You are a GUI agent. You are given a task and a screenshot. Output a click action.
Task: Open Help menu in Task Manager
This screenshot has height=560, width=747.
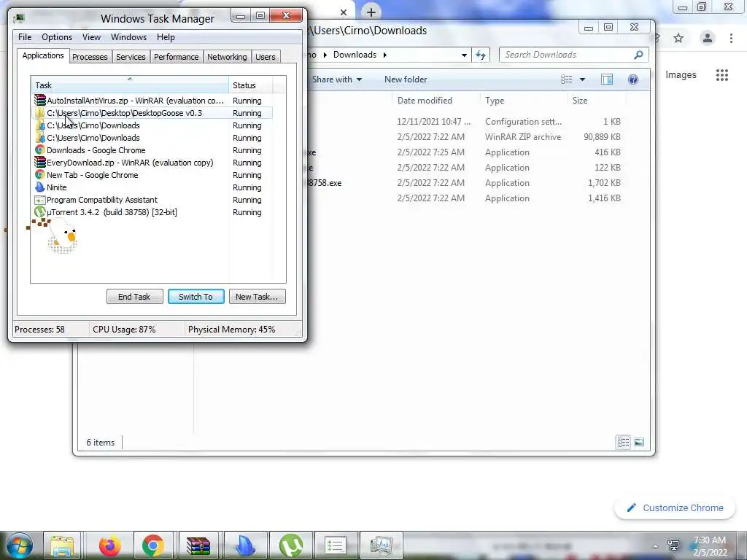point(166,37)
